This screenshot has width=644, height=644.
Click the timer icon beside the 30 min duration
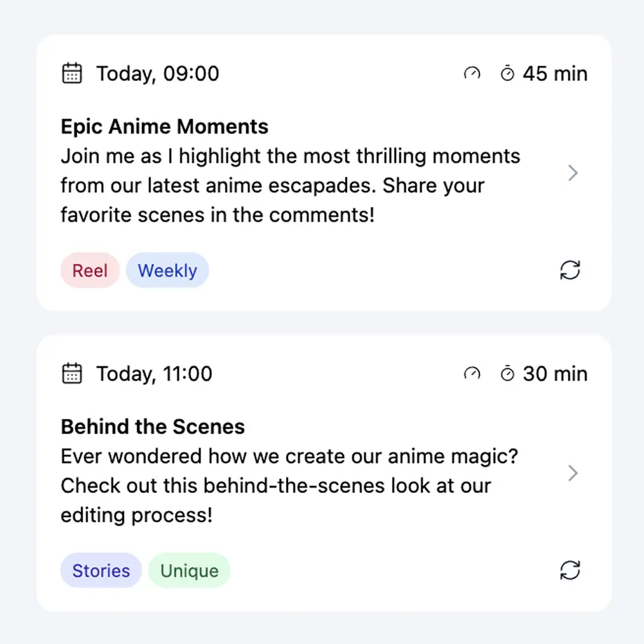[508, 373]
